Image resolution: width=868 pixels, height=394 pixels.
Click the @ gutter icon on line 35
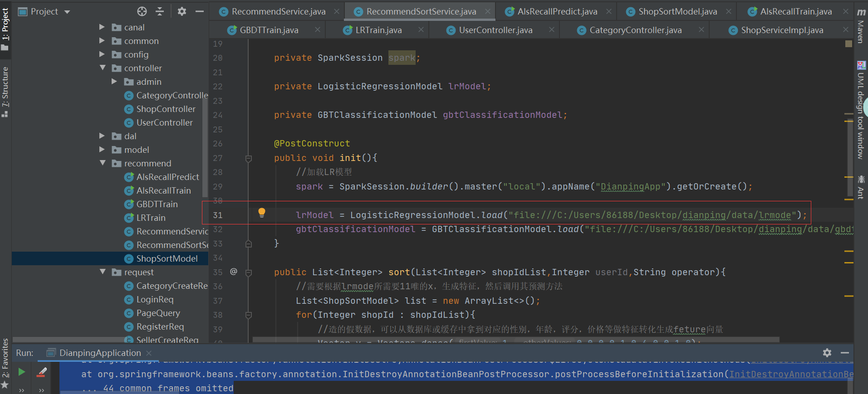(x=234, y=272)
